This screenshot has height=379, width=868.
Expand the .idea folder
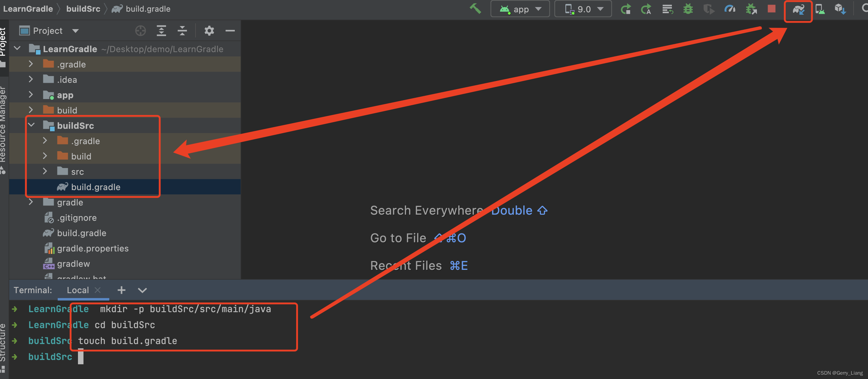tap(31, 79)
